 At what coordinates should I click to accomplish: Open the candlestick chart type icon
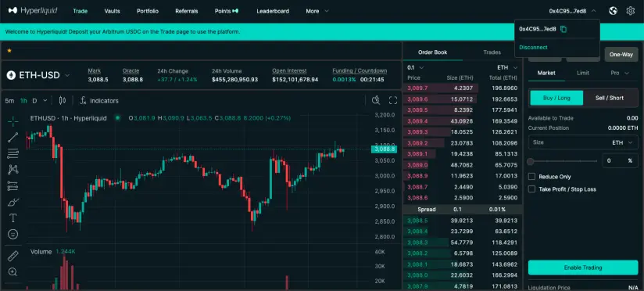click(x=63, y=101)
